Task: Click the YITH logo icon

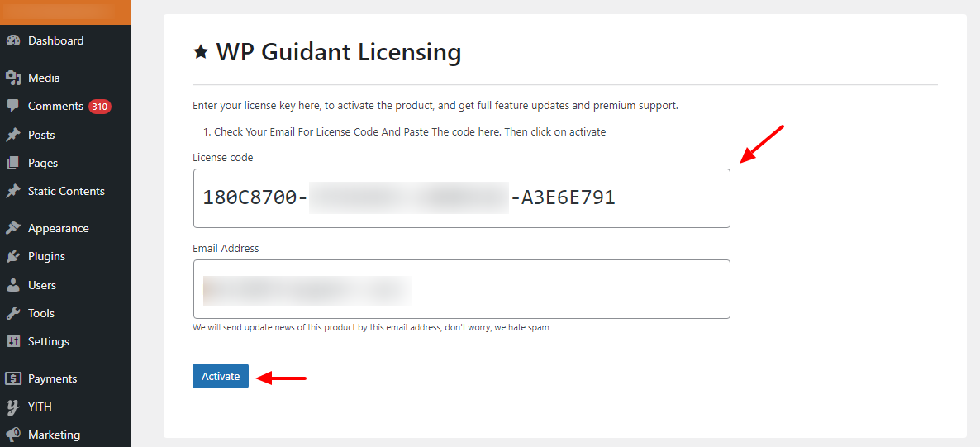Action: coord(13,407)
